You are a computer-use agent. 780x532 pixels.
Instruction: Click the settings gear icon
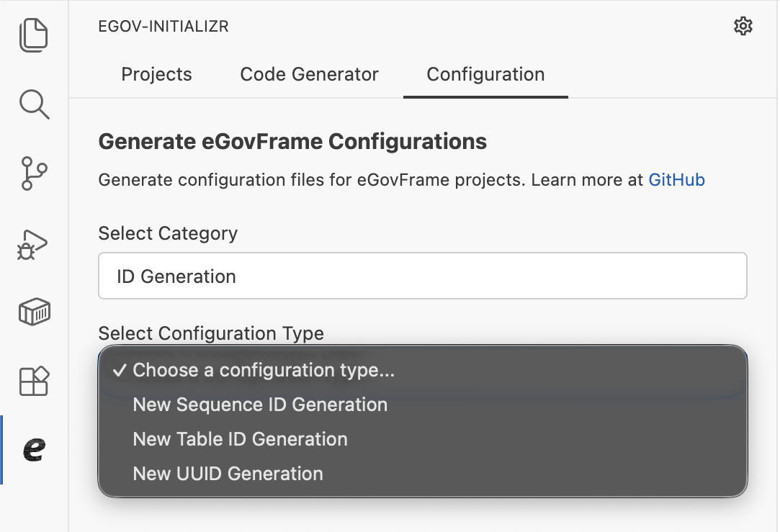(743, 27)
